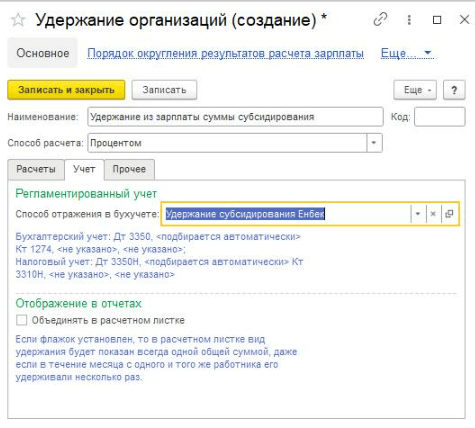Open selected Способ отражения item icon

[x=449, y=214]
